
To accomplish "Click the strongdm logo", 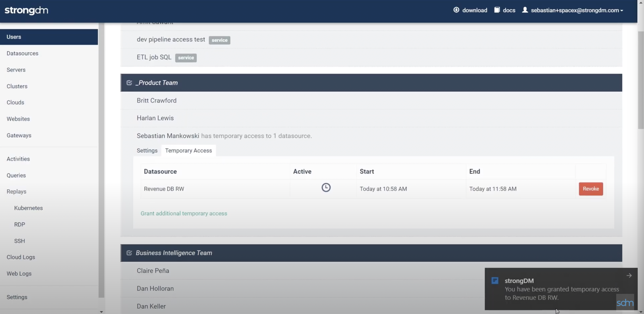I will tap(26, 10).
